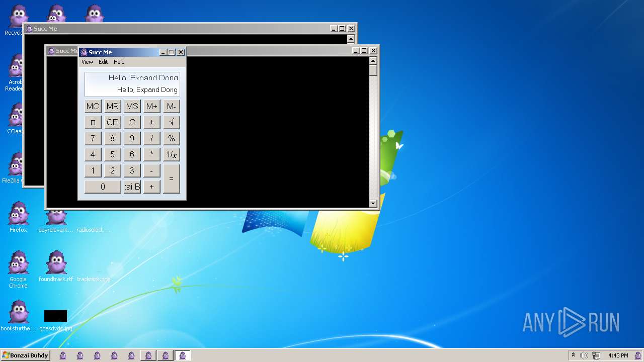Image resolution: width=644 pixels, height=362 pixels.
Task: Click the 'zai B' button beside 0
Action: coord(132,187)
